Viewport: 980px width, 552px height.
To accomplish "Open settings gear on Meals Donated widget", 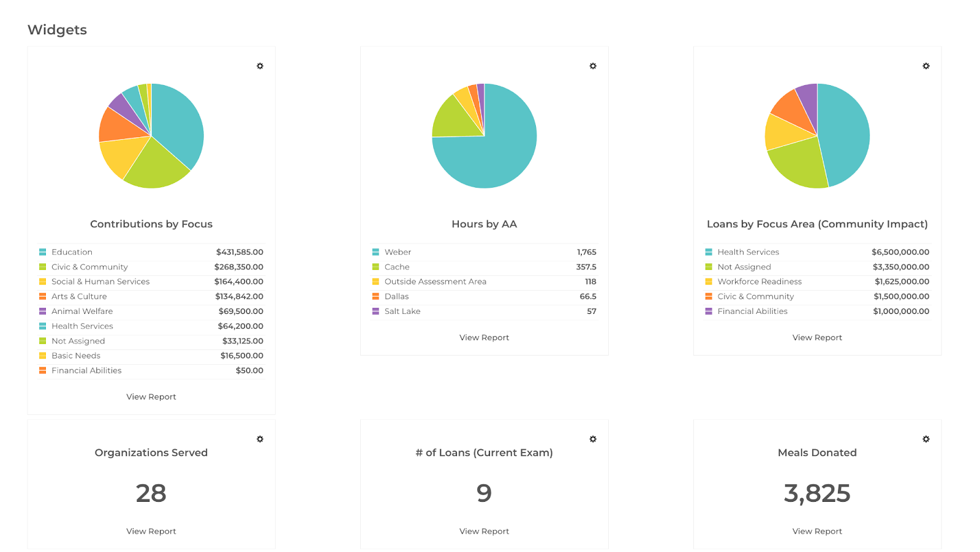I will (926, 439).
